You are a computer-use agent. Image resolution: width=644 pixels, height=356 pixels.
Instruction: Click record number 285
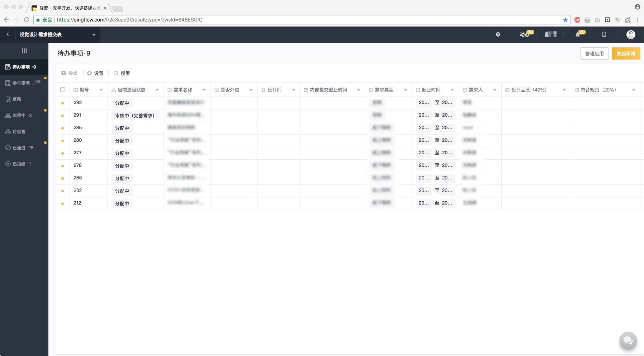coord(77,127)
